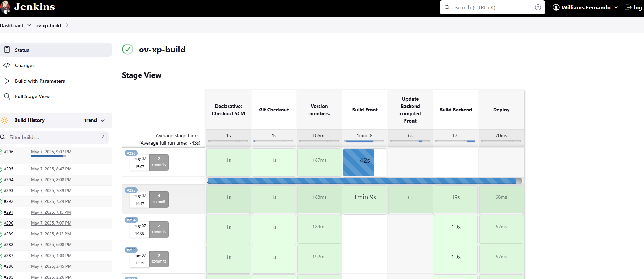Viewport: 644px width, 279px height.
Task: Click the 19s Build Backend cell of #294
Action: point(456,229)
